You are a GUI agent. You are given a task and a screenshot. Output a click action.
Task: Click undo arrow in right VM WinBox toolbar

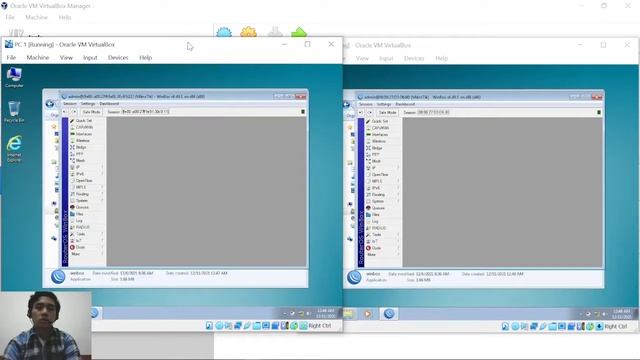click(361, 112)
